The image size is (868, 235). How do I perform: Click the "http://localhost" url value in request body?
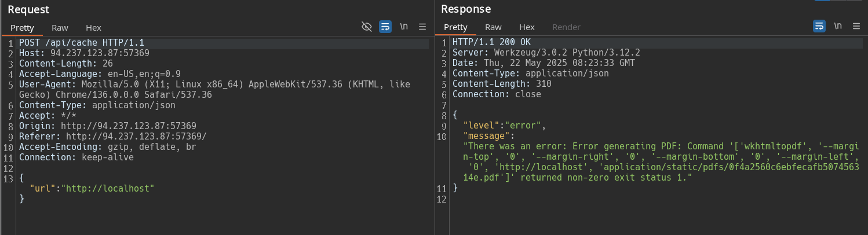pos(108,189)
